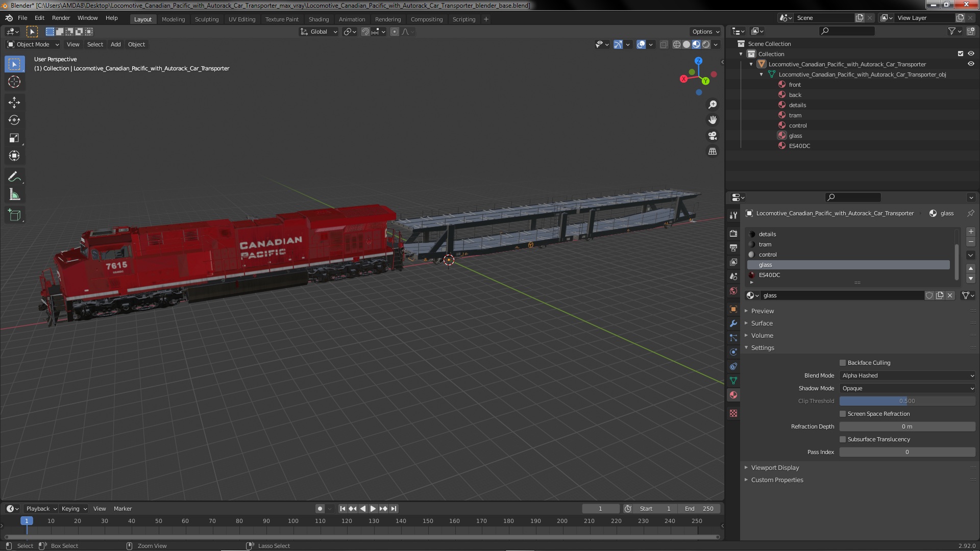Open the Object properties tab

733,309
